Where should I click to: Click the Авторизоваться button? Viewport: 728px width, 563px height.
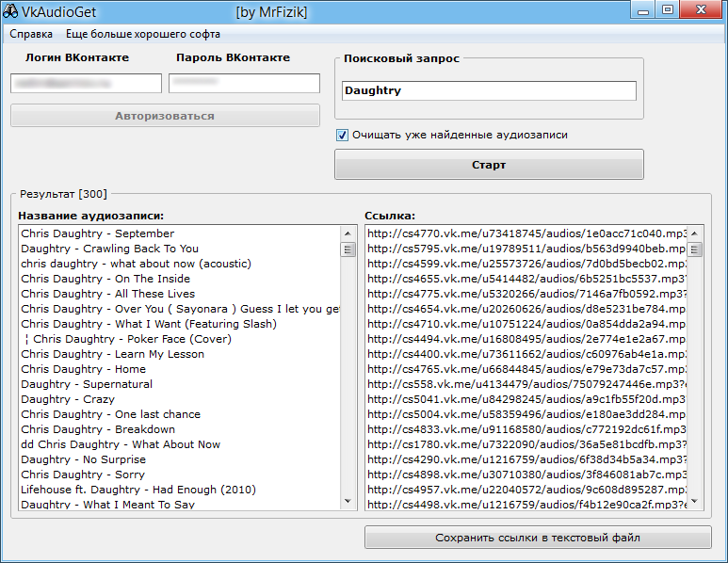tap(165, 116)
